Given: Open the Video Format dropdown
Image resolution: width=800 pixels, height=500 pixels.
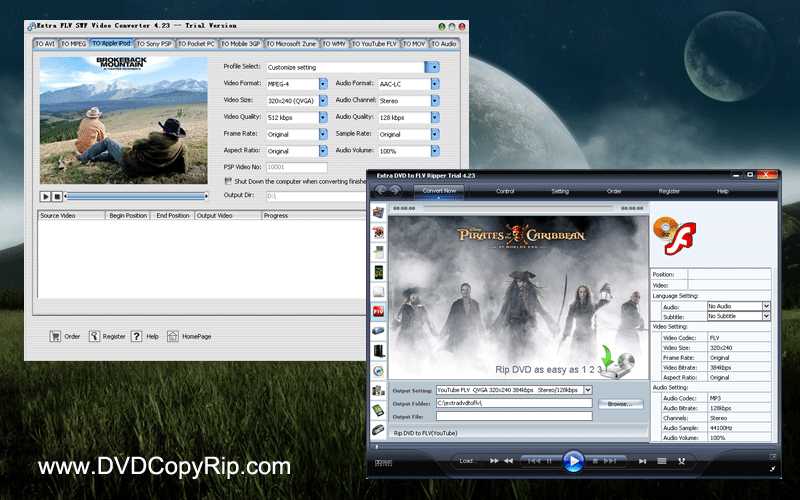Looking at the screenshot, I should 323,84.
